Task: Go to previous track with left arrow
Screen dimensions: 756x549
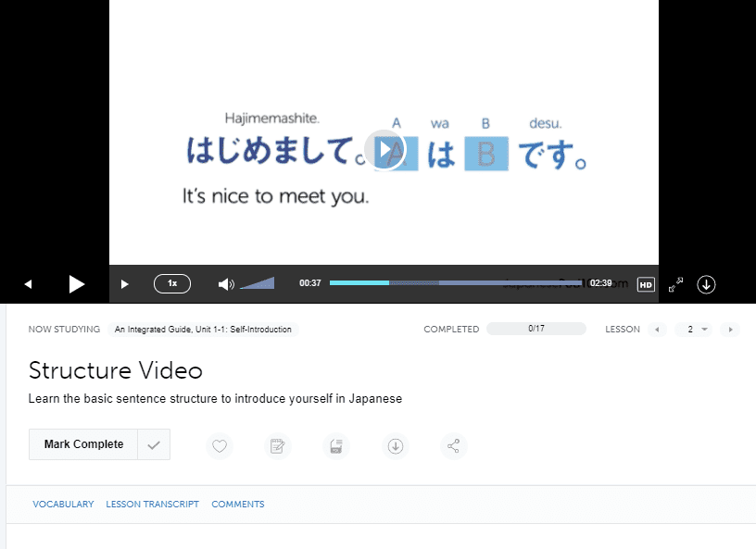Action: point(28,284)
